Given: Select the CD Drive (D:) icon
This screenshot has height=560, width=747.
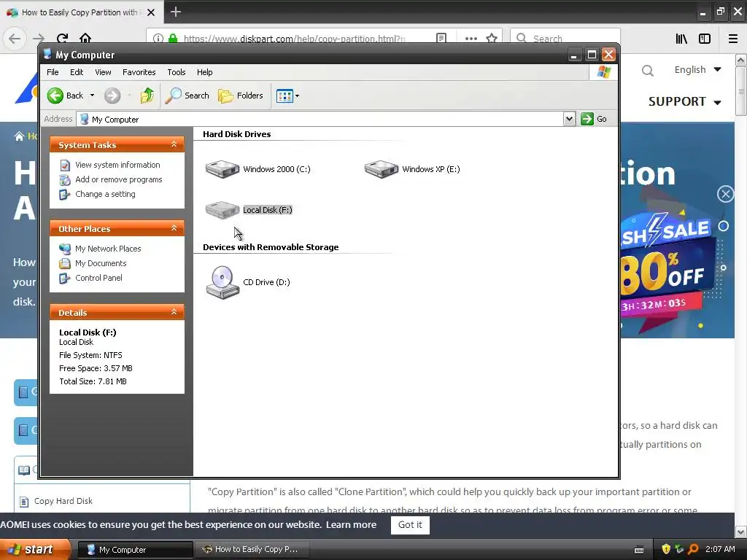Looking at the screenshot, I should point(222,282).
